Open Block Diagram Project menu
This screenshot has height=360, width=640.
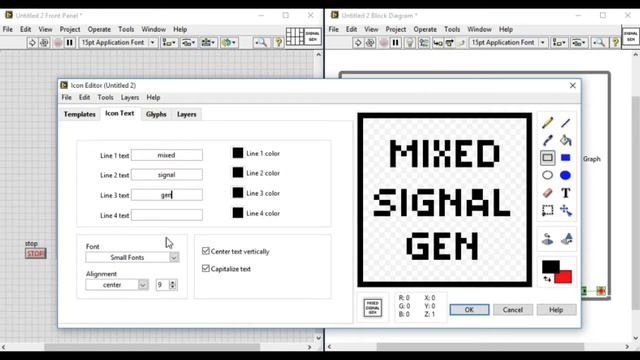(x=396, y=29)
